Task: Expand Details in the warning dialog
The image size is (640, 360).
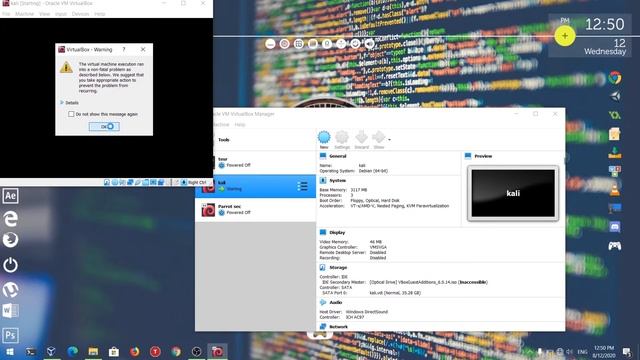Action: [x=69, y=103]
